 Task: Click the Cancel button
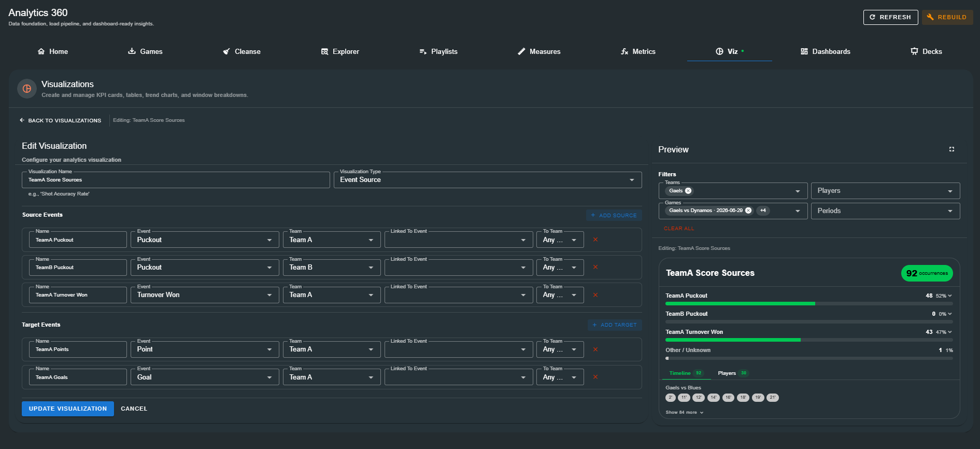point(134,409)
